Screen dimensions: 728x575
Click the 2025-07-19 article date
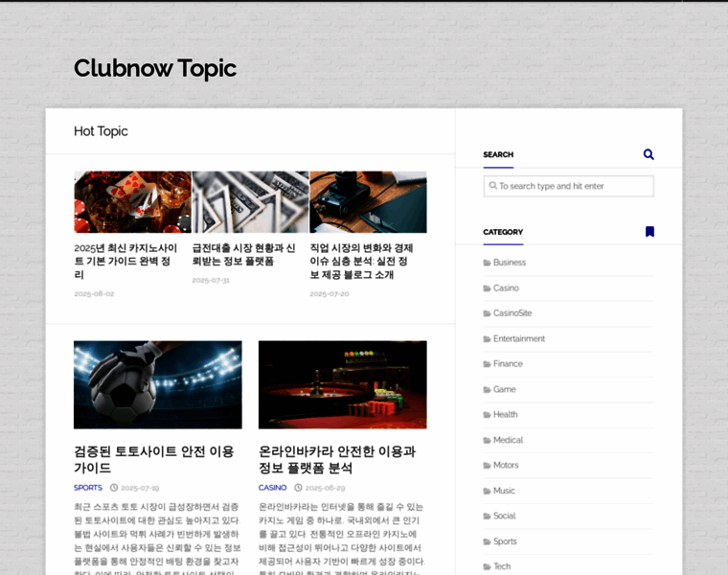click(x=140, y=488)
